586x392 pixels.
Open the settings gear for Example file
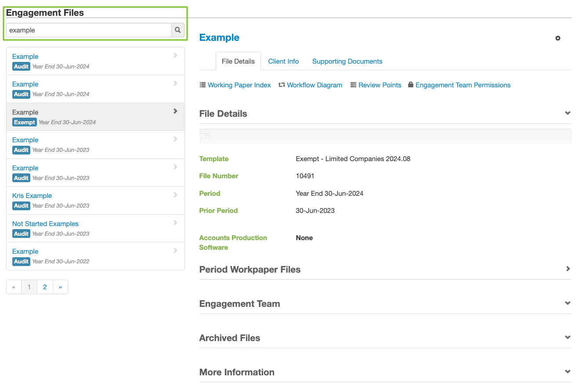558,38
